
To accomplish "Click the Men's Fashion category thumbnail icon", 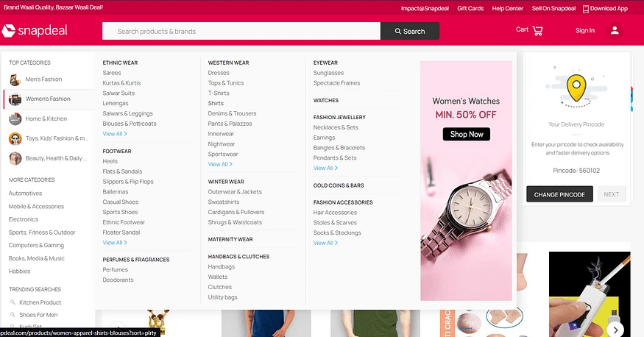I will coord(15,79).
